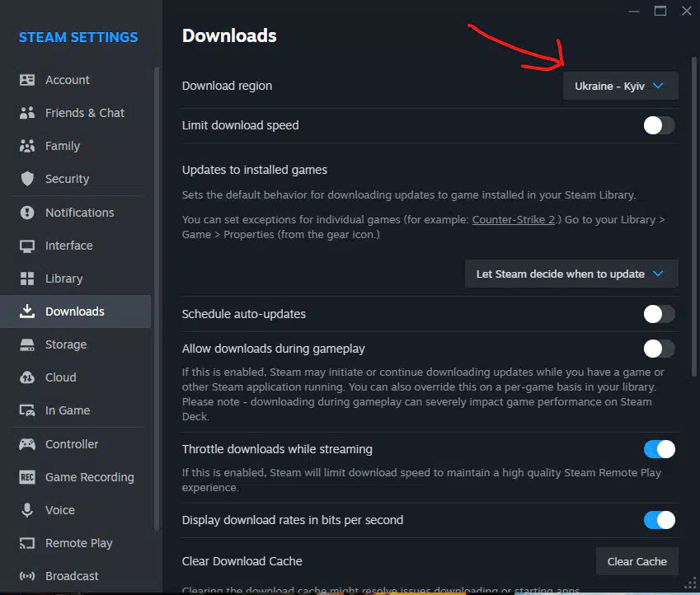Click the Family group icon
The height and width of the screenshot is (595, 700).
[27, 146]
